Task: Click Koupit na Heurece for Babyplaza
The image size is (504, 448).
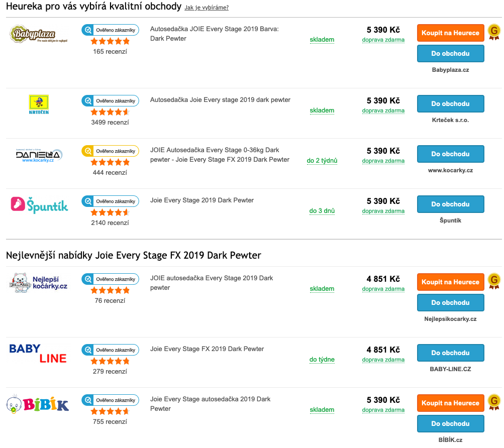Action: pos(450,33)
